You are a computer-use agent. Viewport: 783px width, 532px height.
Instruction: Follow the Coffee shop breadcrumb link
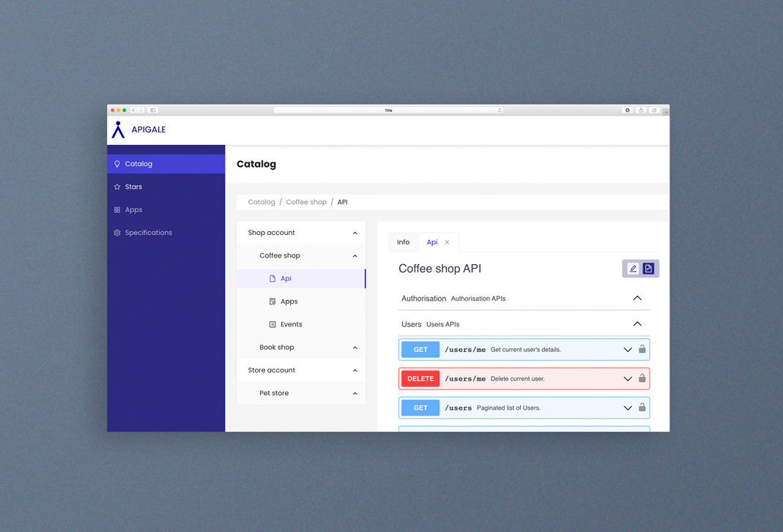point(306,201)
